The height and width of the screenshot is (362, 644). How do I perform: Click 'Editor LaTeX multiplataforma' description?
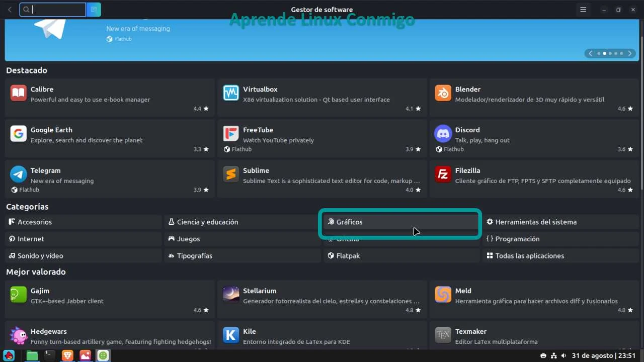click(x=497, y=342)
